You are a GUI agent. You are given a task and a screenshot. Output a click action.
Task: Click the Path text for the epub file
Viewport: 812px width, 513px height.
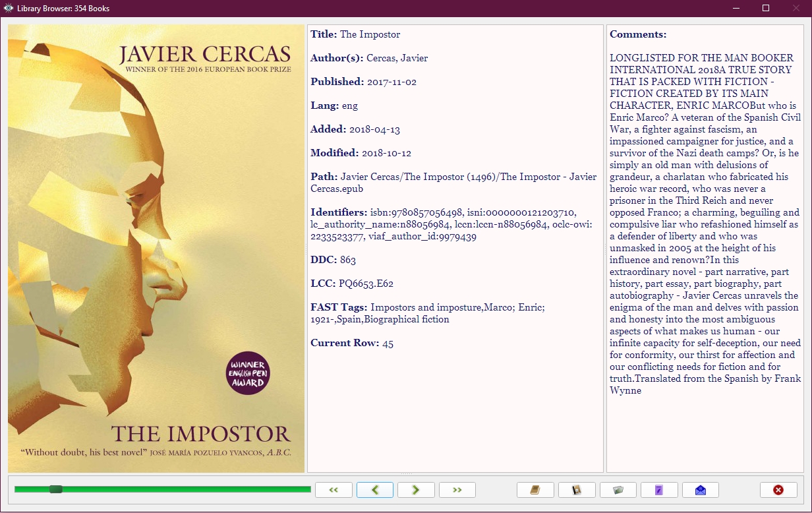453,183
